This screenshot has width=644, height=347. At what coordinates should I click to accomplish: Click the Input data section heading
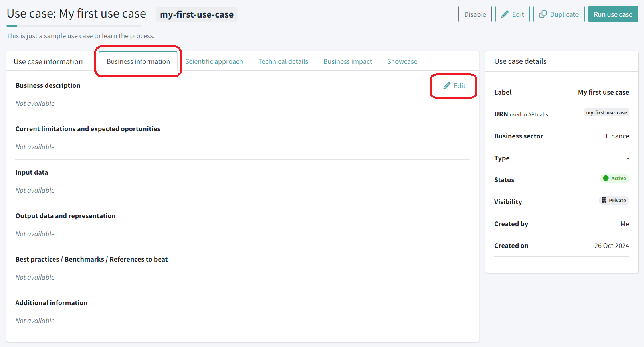(32, 172)
